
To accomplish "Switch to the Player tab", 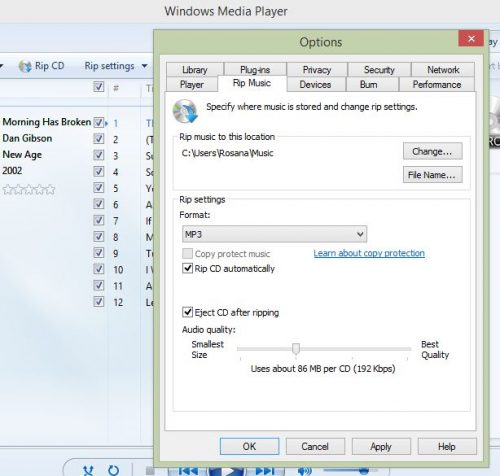I will coord(192,84).
